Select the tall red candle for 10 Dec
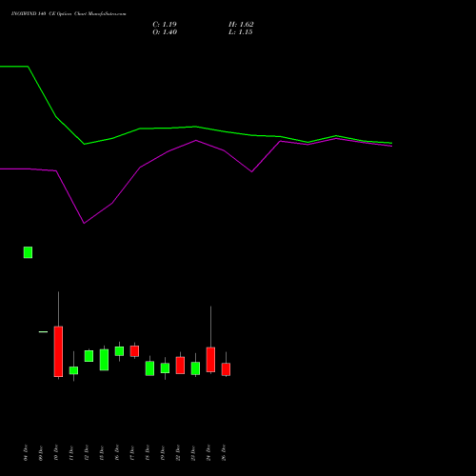The width and height of the screenshot is (476, 476). tap(58, 351)
